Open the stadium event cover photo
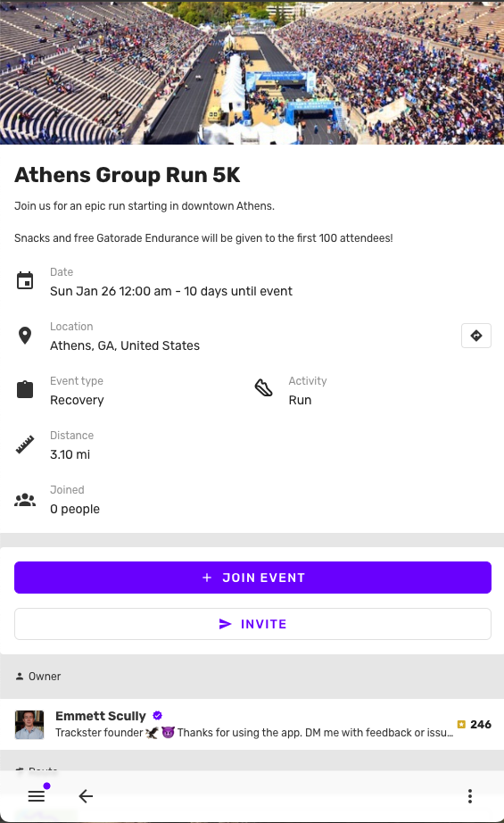Viewport: 504px width, 823px height. click(x=252, y=72)
